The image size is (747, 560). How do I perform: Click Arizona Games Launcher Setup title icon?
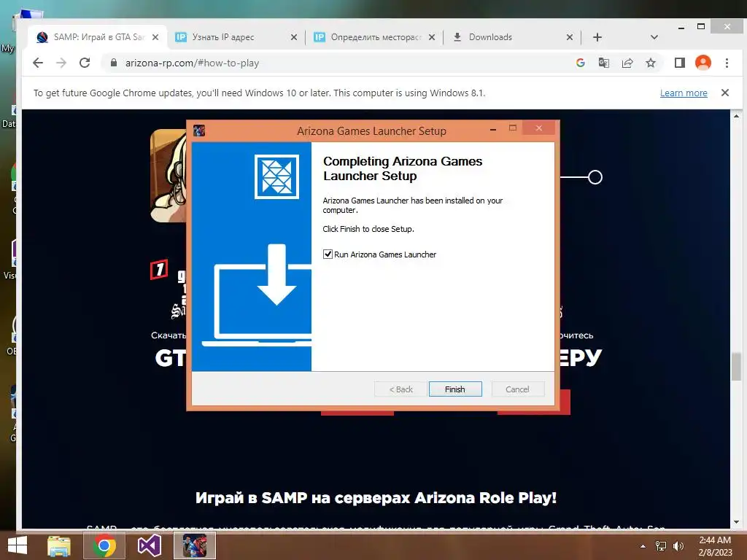click(199, 131)
